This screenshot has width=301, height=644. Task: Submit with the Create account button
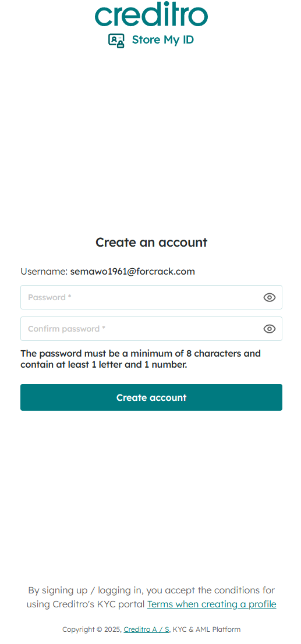tap(151, 397)
